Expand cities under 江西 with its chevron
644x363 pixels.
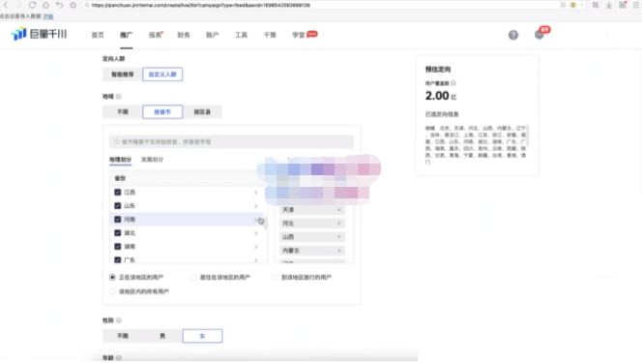pos(256,193)
